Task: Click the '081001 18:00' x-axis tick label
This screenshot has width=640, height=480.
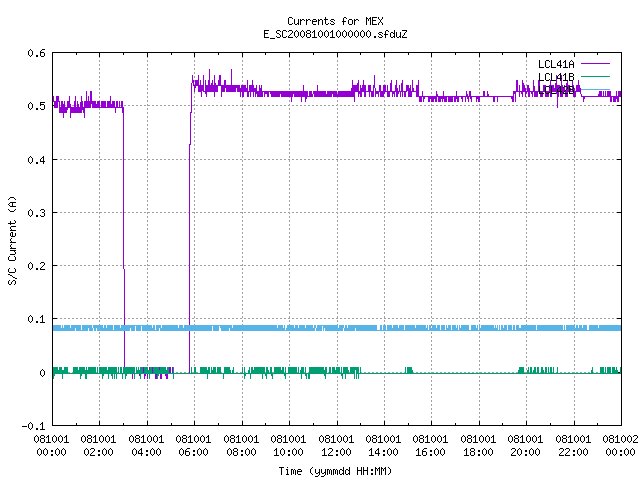Action: [x=478, y=446]
